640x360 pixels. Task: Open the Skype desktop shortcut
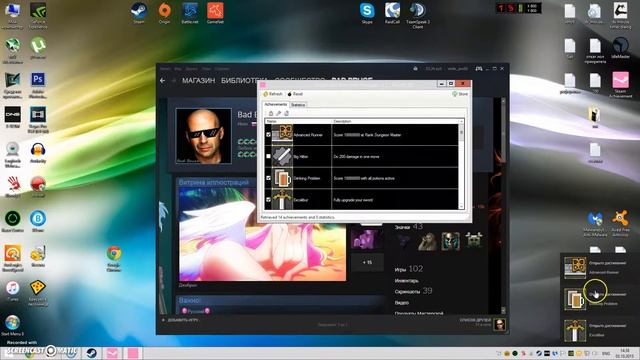pyautogui.click(x=367, y=13)
